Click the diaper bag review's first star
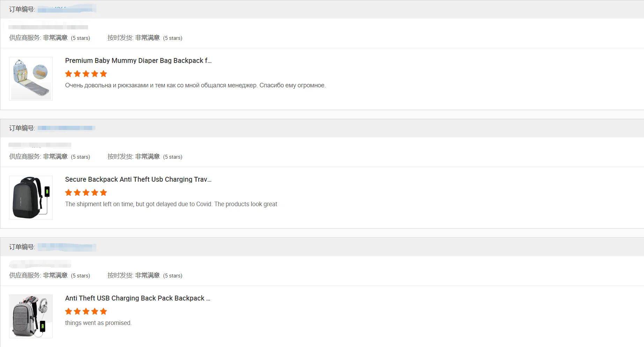 69,74
